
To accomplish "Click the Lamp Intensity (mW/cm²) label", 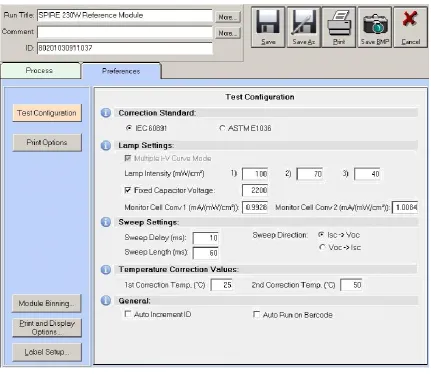I will [164, 174].
